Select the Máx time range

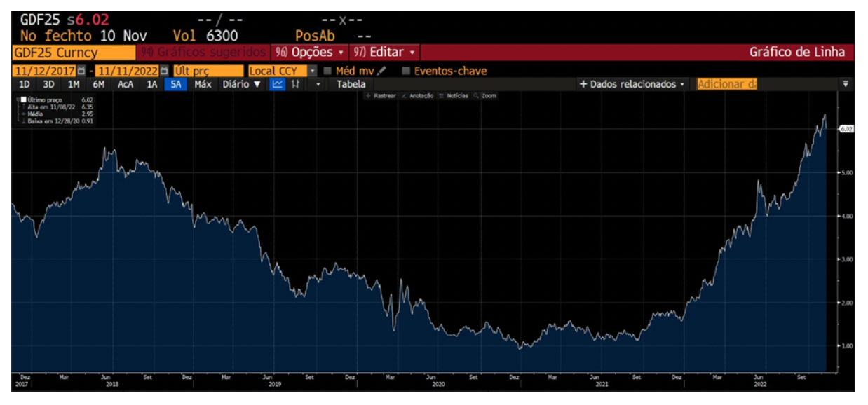point(203,84)
